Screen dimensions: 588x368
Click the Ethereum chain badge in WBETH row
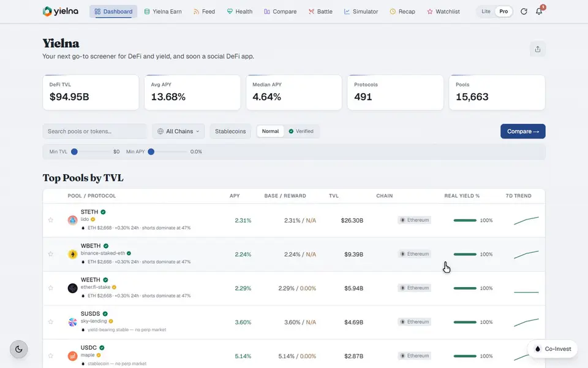[415, 254]
